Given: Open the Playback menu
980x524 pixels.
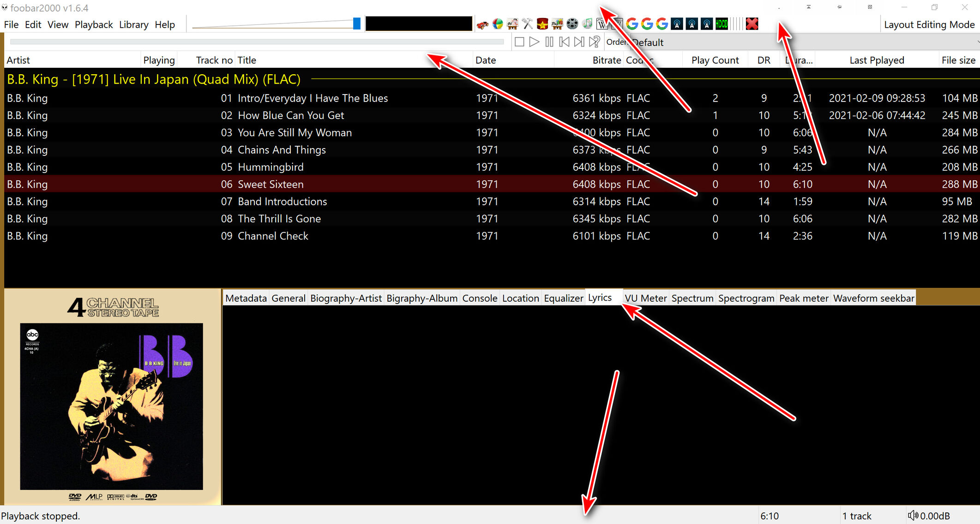Looking at the screenshot, I should click(94, 24).
